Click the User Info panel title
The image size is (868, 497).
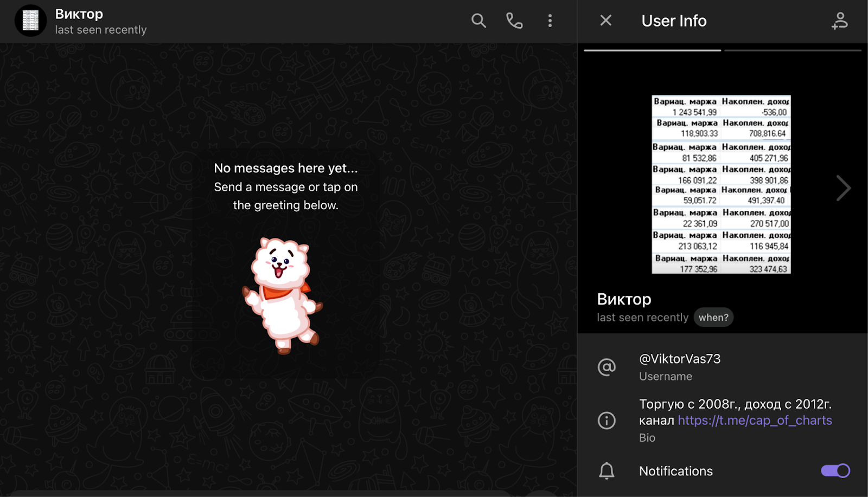(674, 21)
